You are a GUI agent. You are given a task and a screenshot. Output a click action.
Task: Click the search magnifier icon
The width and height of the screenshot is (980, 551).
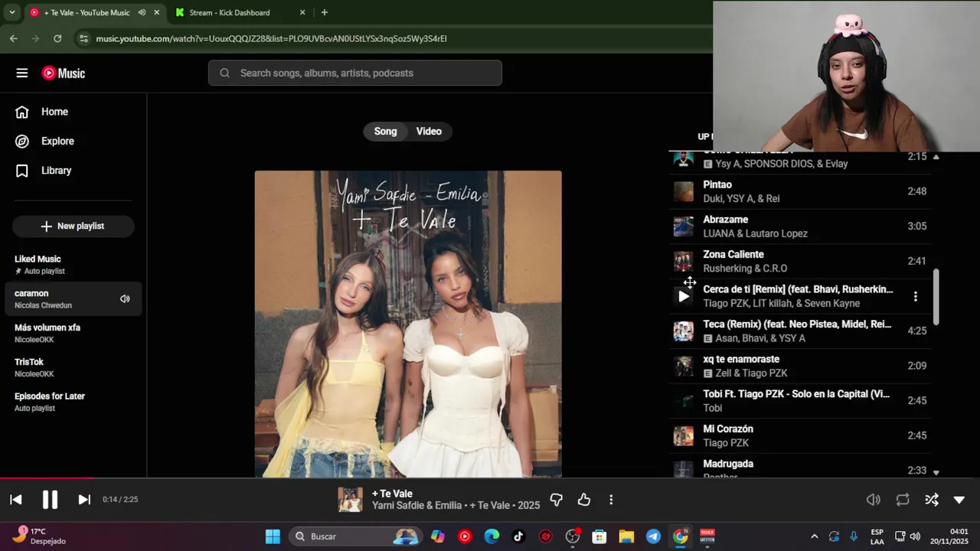(224, 73)
